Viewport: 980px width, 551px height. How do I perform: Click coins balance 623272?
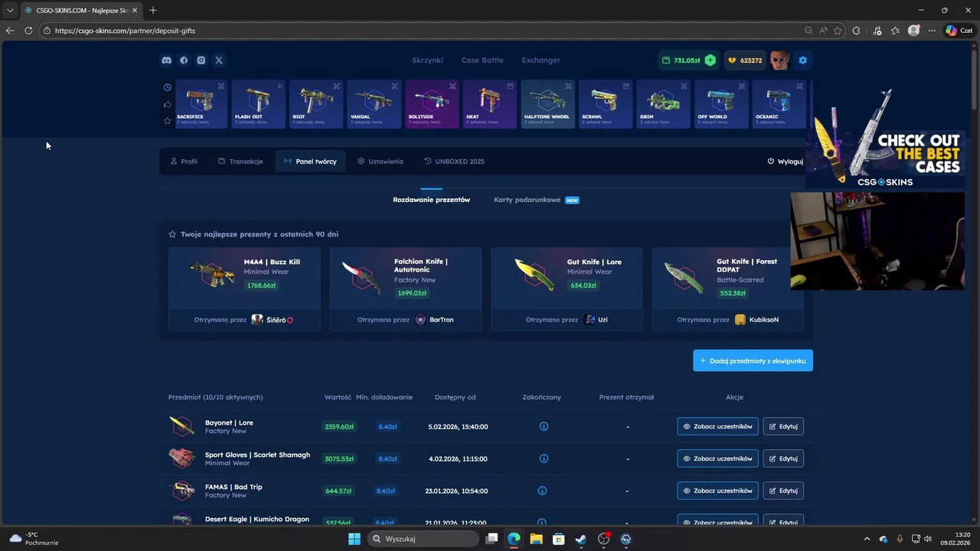(x=745, y=60)
